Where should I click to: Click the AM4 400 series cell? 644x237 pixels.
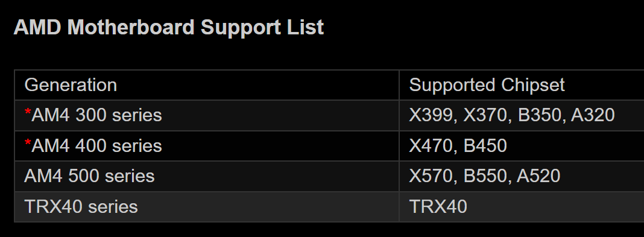tap(207, 146)
